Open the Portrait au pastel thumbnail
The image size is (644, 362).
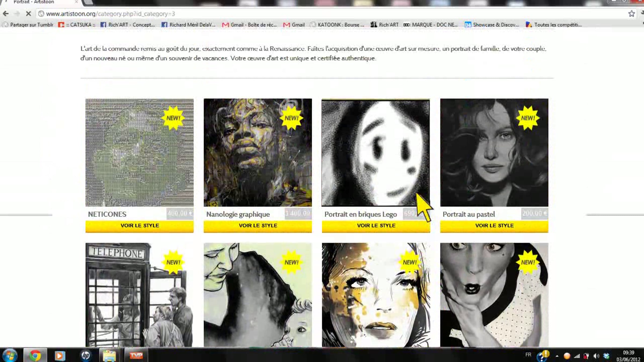point(494,153)
